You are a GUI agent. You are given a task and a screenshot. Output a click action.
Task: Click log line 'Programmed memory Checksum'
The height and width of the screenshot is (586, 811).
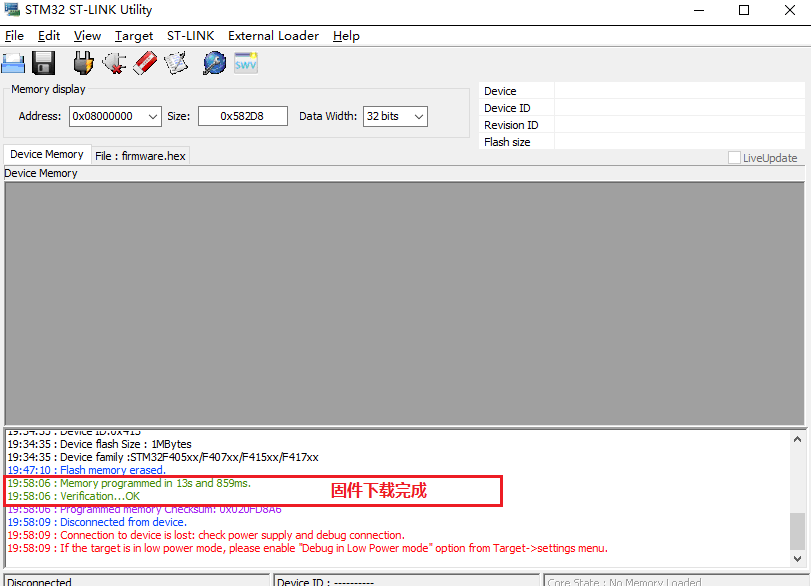144,509
